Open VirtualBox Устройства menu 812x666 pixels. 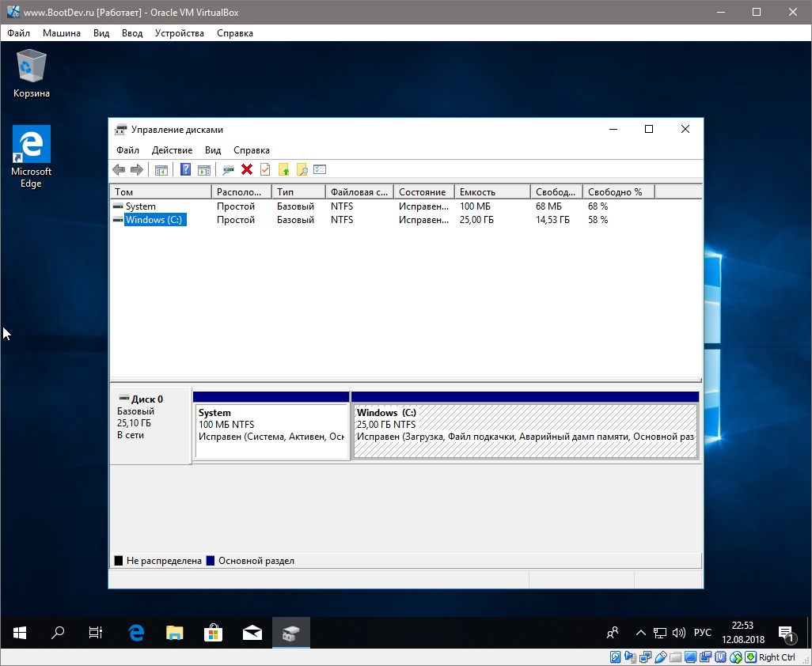coord(179,33)
